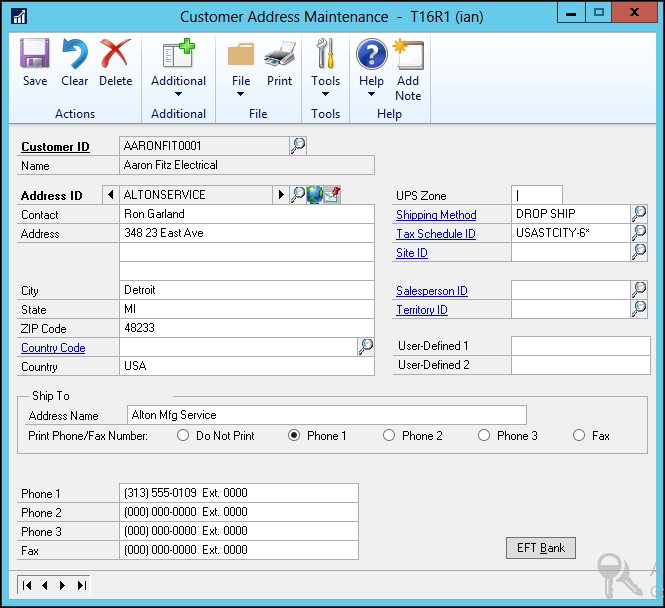Open Help question mark icon
The width and height of the screenshot is (665, 608).
(372, 54)
